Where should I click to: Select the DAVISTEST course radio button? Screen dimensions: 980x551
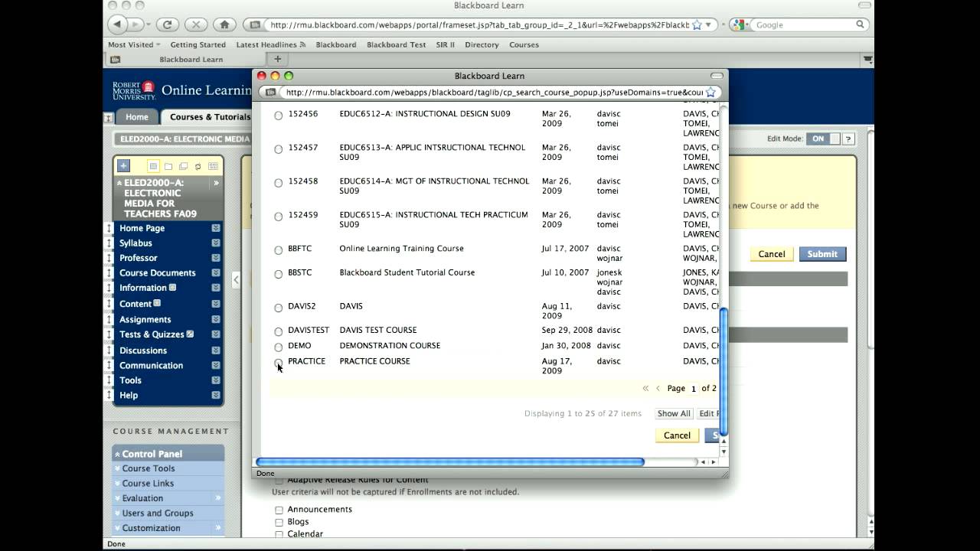click(x=279, y=331)
